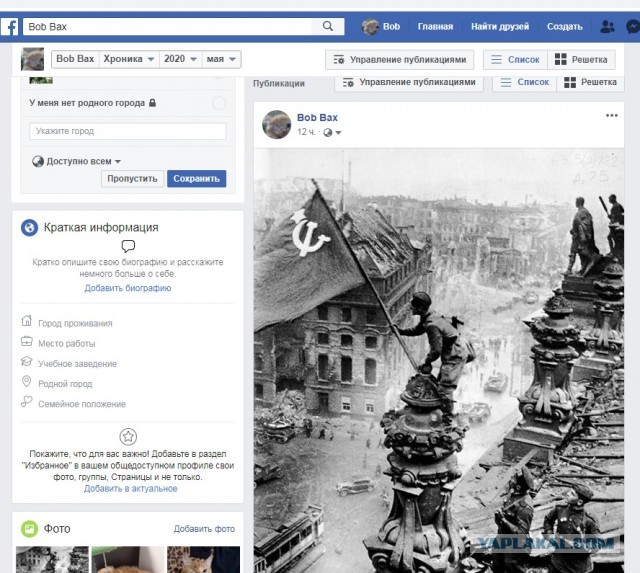
Task: Click the heart relationship status icon
Action: (x=27, y=401)
